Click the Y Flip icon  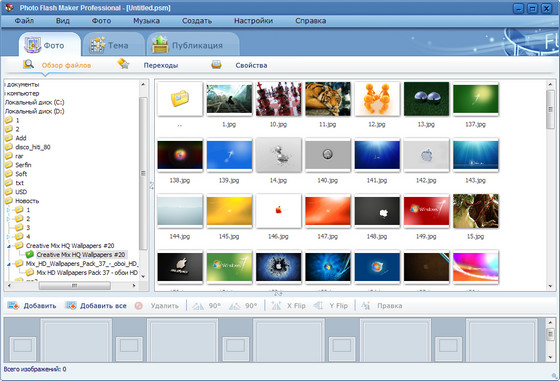318,306
